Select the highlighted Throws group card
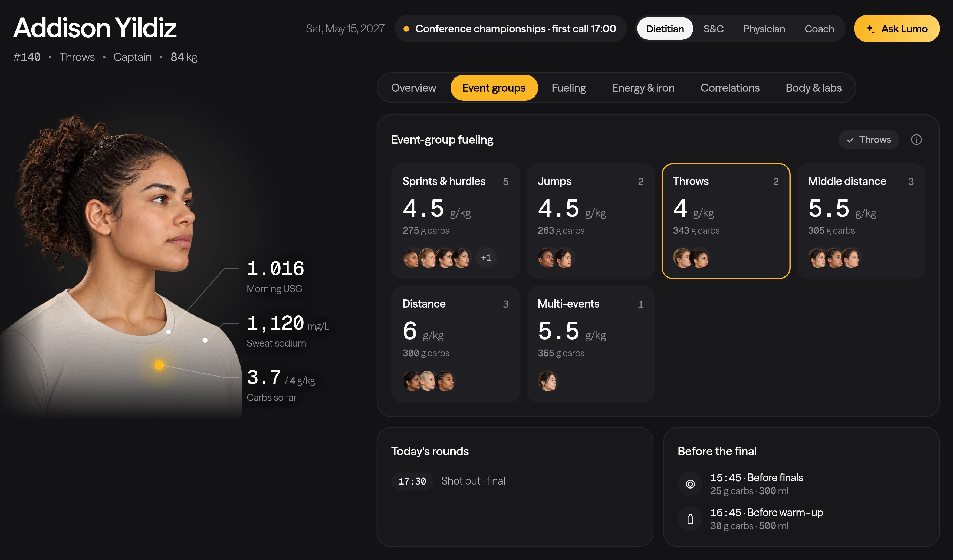Viewport: 953px width, 560px height. [726, 221]
